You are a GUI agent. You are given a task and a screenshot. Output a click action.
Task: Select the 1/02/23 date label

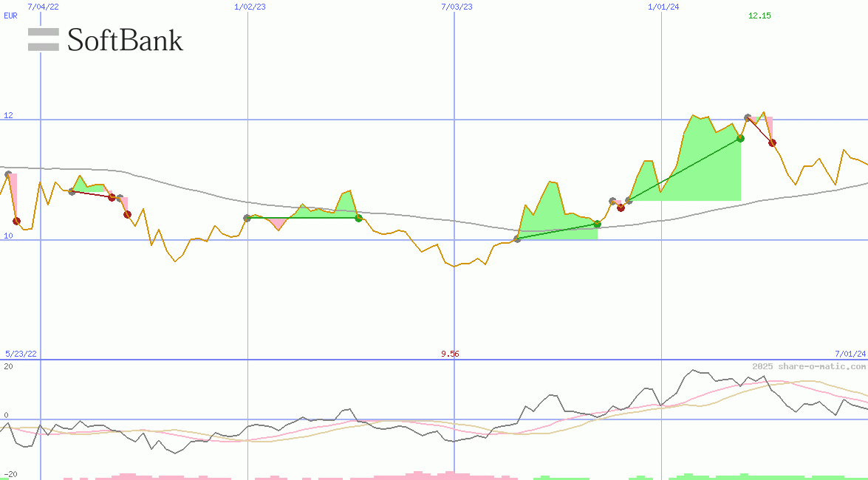pos(250,7)
